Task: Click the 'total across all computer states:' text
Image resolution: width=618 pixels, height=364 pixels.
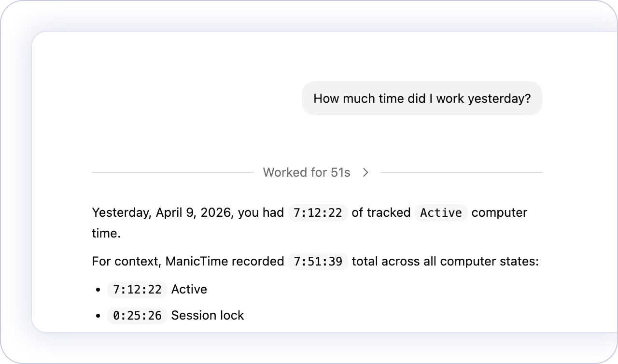Action: pos(445,262)
